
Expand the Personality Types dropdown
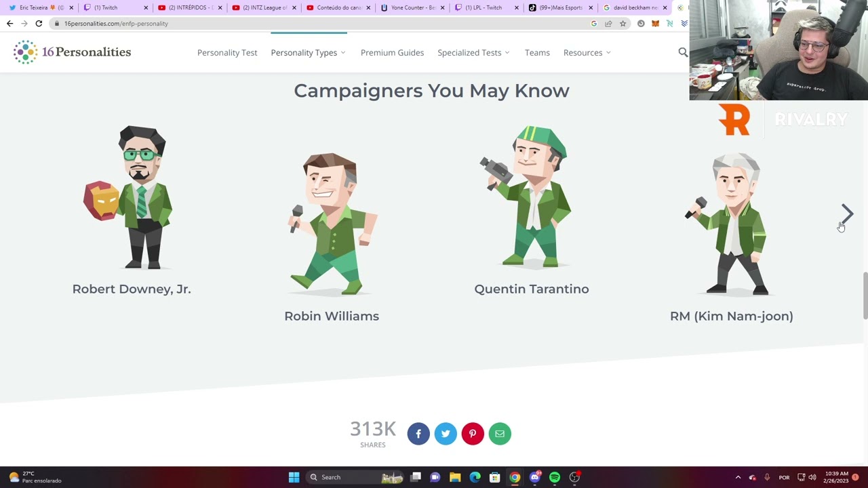pos(308,52)
